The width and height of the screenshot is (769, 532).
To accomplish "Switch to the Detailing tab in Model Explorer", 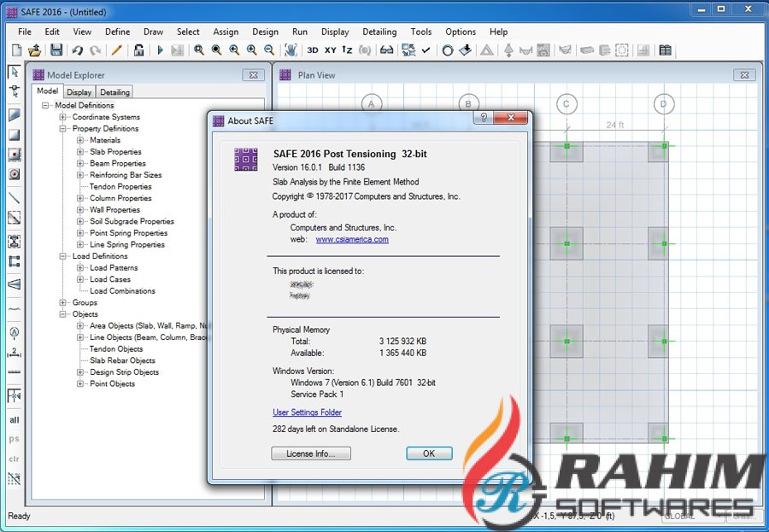I will pos(114,92).
